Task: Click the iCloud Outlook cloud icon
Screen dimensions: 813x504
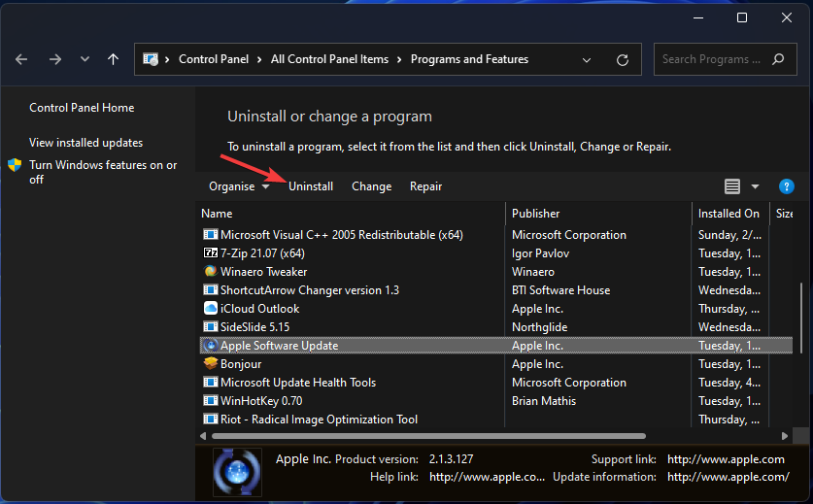Action: [x=210, y=308]
